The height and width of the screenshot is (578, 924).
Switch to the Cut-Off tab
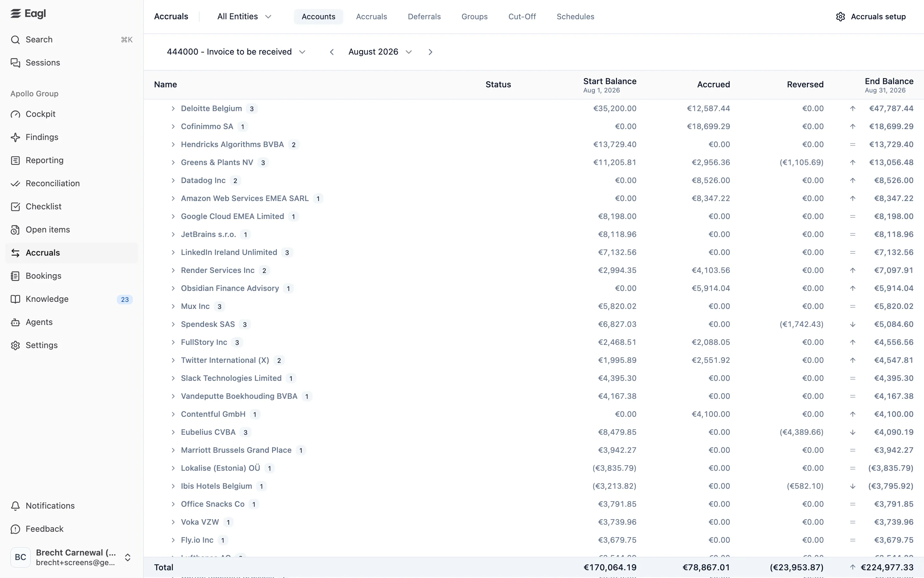click(522, 17)
